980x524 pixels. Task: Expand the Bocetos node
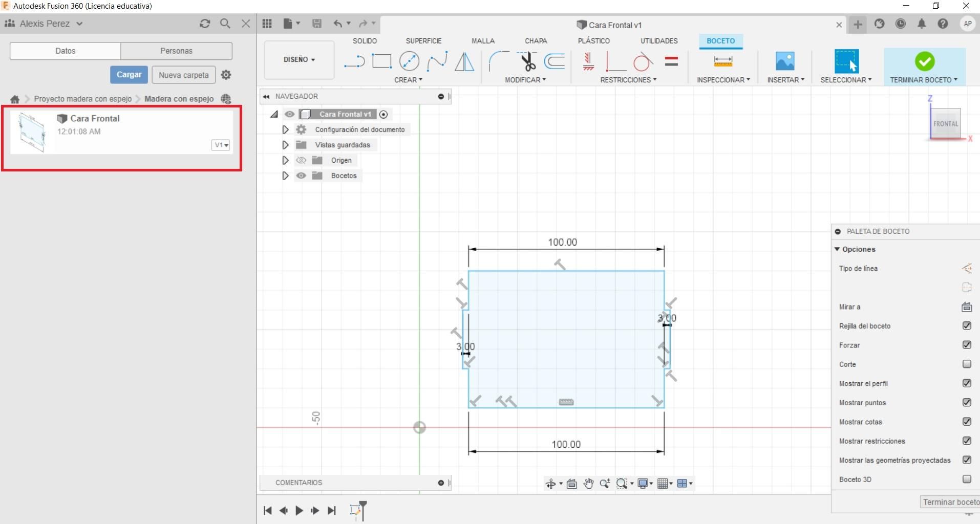point(285,176)
